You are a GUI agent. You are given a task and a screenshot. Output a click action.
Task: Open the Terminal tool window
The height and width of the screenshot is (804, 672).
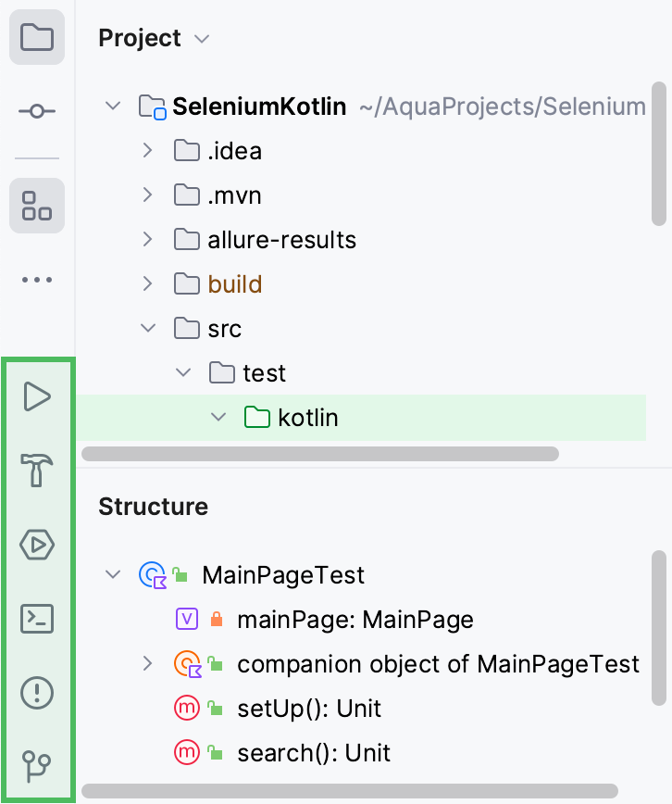pos(37,618)
